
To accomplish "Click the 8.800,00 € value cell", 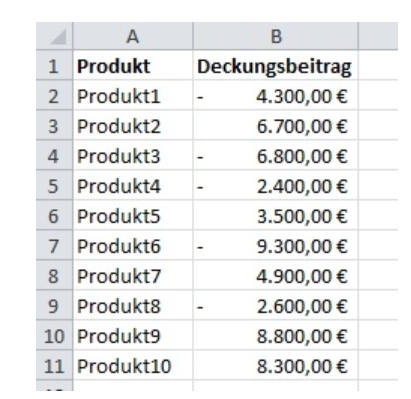I will (x=276, y=335).
